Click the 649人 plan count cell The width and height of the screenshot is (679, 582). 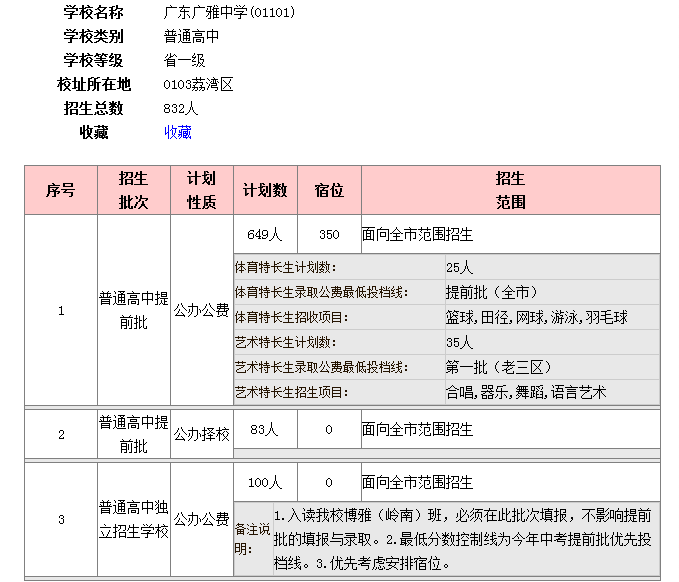[265, 234]
